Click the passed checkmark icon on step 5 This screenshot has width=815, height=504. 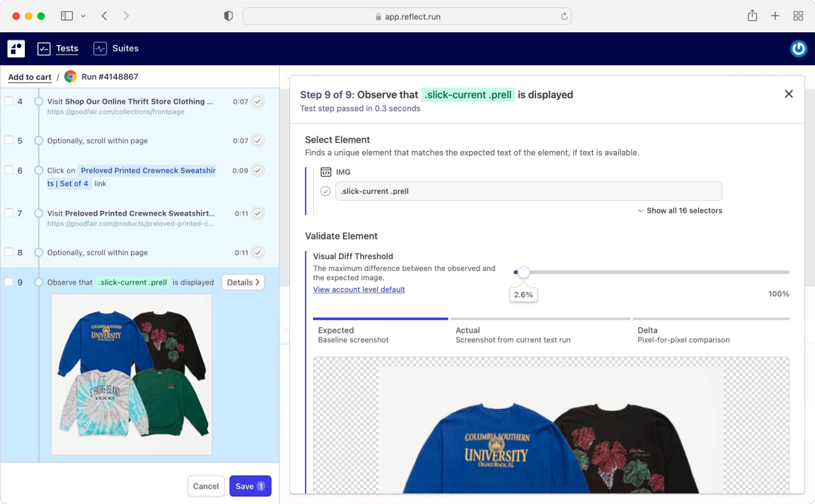(x=258, y=141)
